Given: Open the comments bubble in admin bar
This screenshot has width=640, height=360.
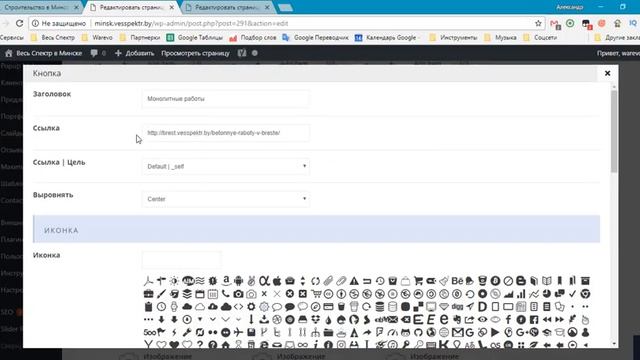Looking at the screenshot, I should pos(98,53).
